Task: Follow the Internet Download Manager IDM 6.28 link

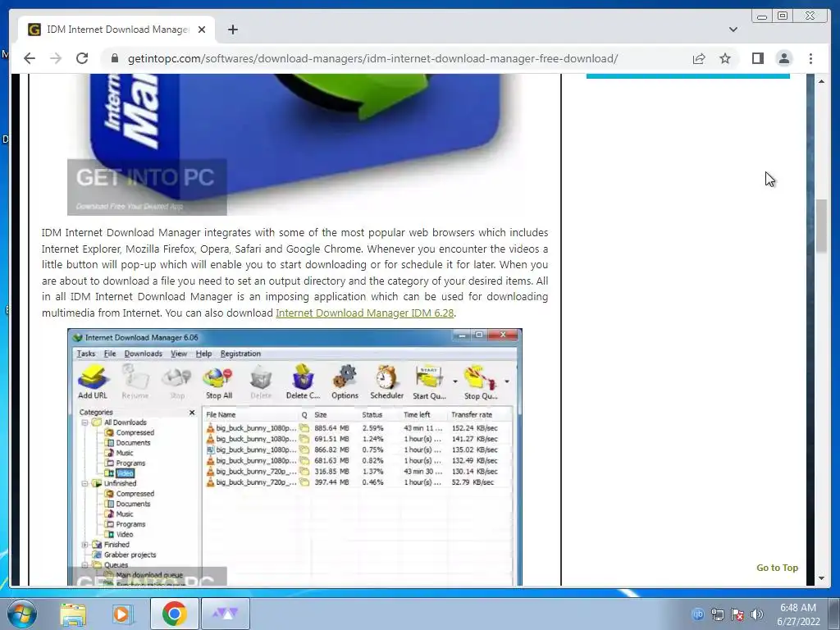Action: (x=364, y=313)
